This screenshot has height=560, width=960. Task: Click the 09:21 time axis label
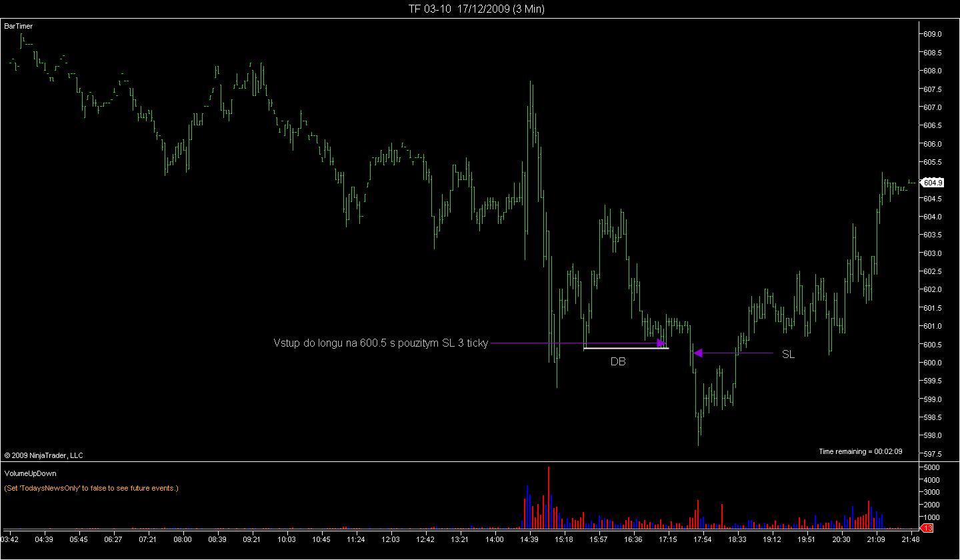tap(252, 539)
